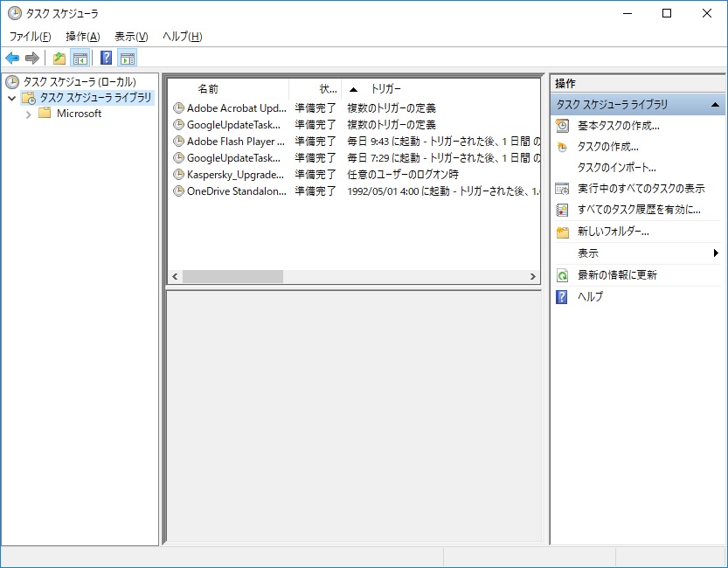Image resolution: width=728 pixels, height=568 pixels.
Task: Toggle the console tree show/hide button
Action: [x=80, y=59]
